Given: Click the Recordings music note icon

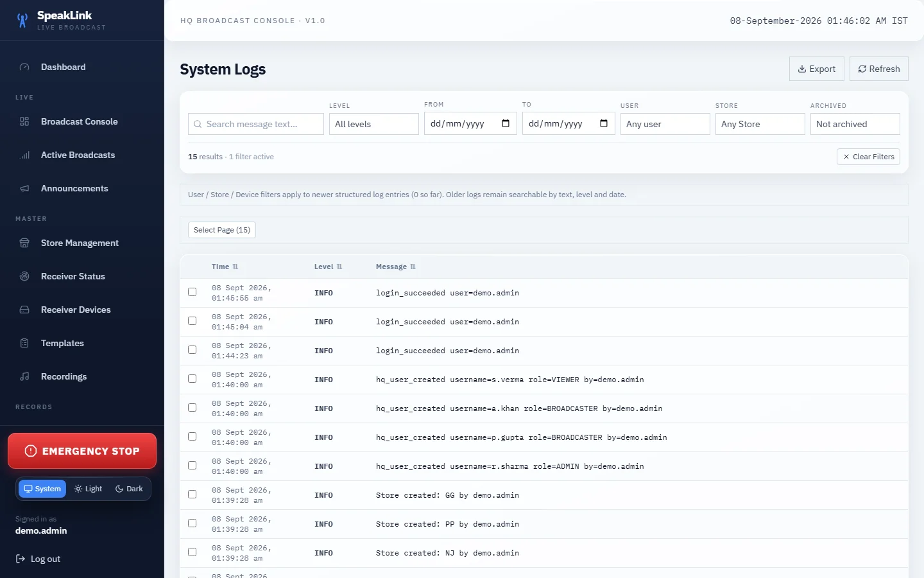Looking at the screenshot, I should coord(24,376).
